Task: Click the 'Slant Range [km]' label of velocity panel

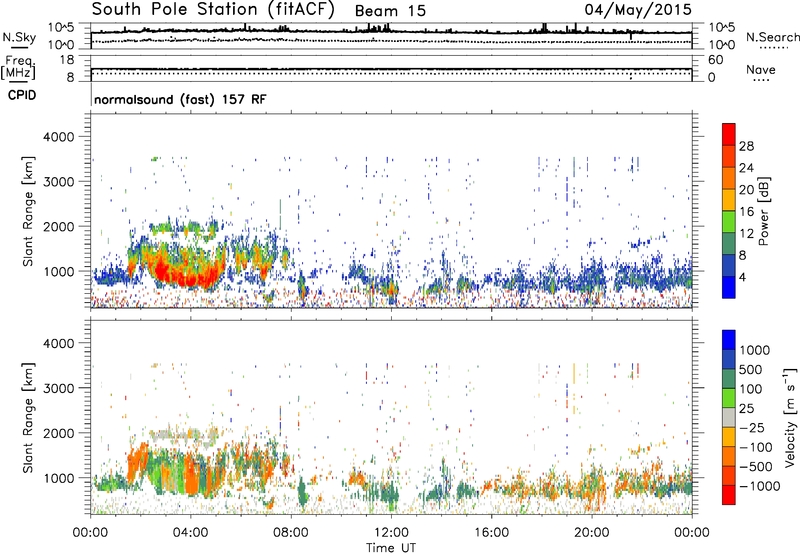Action: [x=28, y=417]
